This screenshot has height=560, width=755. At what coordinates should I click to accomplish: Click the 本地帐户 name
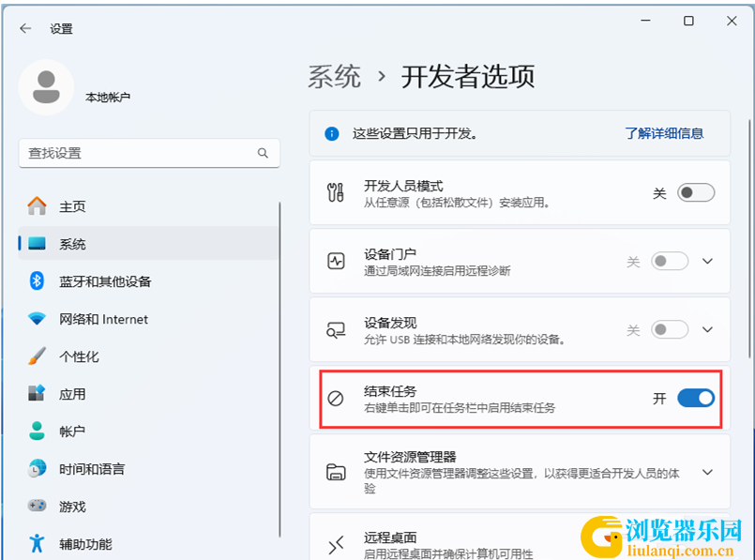pos(108,98)
